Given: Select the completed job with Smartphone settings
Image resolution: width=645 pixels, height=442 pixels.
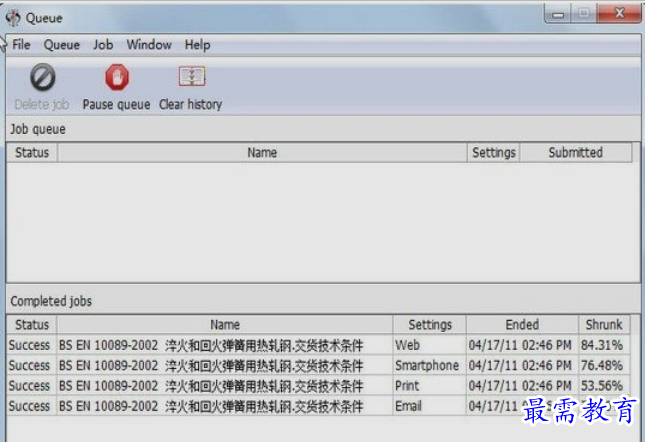Looking at the screenshot, I should pos(318,365).
